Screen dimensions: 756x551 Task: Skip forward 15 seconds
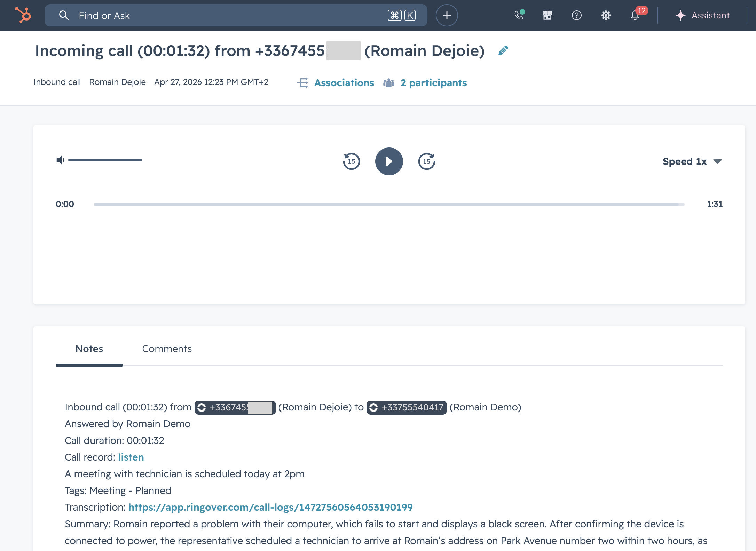tap(427, 161)
